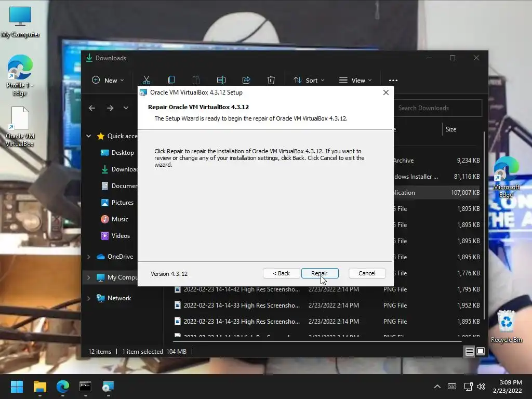The width and height of the screenshot is (532, 399).
Task: Click the Copy icon in Explorer toolbar
Action: pyautogui.click(x=171, y=80)
